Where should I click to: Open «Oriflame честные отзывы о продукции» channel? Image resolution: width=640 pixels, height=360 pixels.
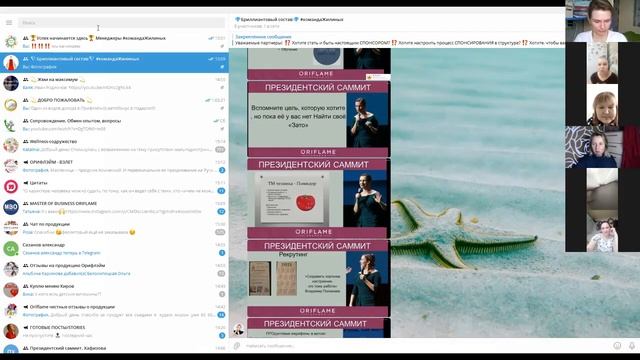click(114, 311)
